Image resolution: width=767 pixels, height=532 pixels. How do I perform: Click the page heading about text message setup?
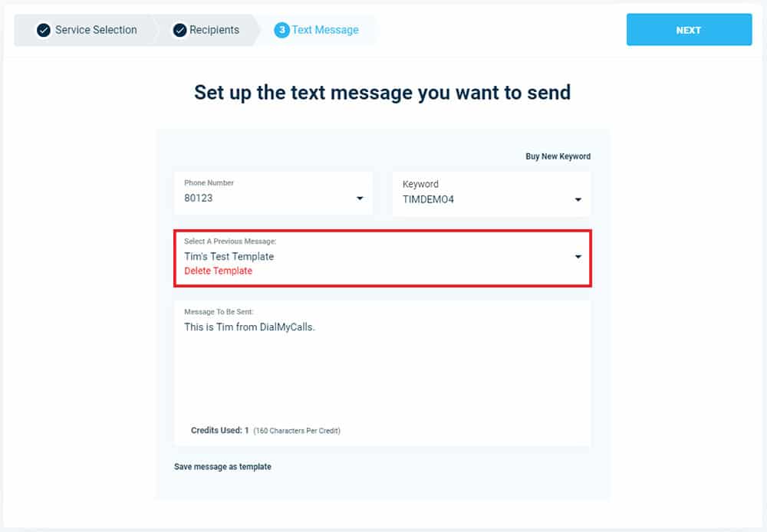pyautogui.click(x=383, y=93)
